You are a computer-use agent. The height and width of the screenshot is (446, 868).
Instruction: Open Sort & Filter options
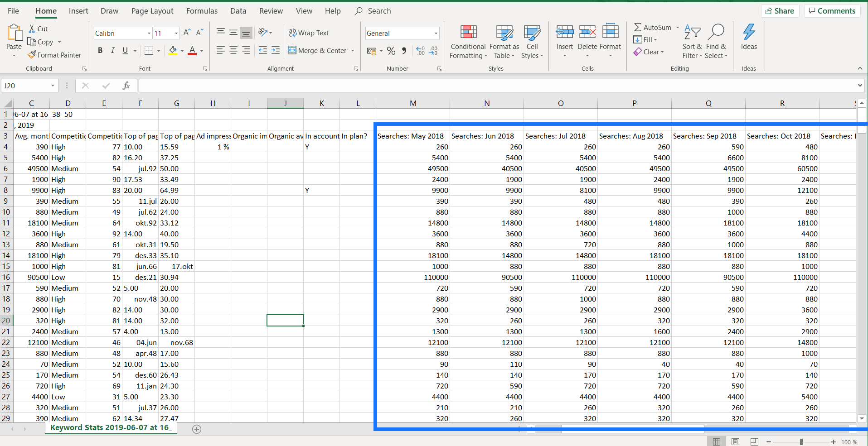click(x=692, y=41)
